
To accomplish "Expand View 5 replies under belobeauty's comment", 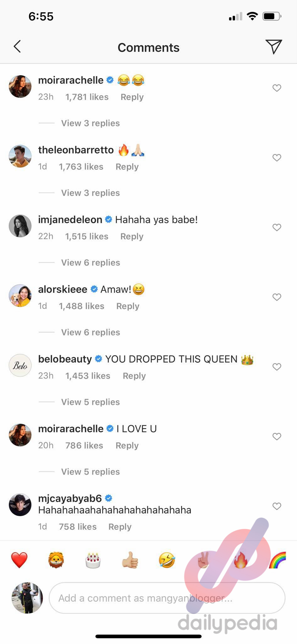I will 90,402.
